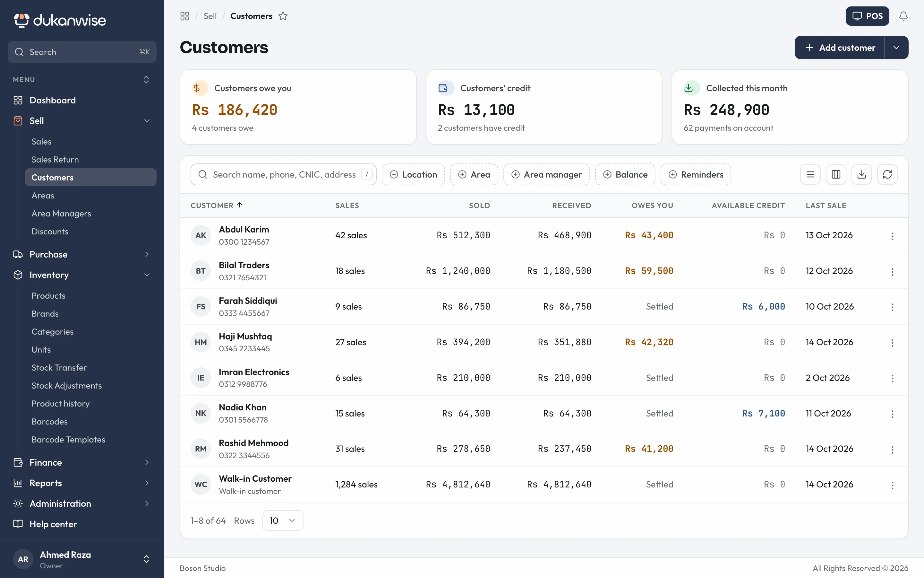This screenshot has width=924, height=578.
Task: Open row actions for Haji Mushtaq
Action: 892,343
